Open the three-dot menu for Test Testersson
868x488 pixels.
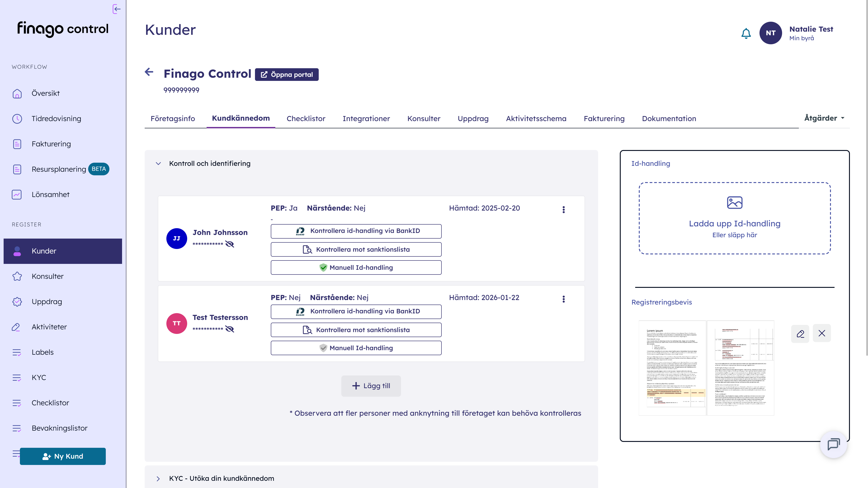pos(563,299)
